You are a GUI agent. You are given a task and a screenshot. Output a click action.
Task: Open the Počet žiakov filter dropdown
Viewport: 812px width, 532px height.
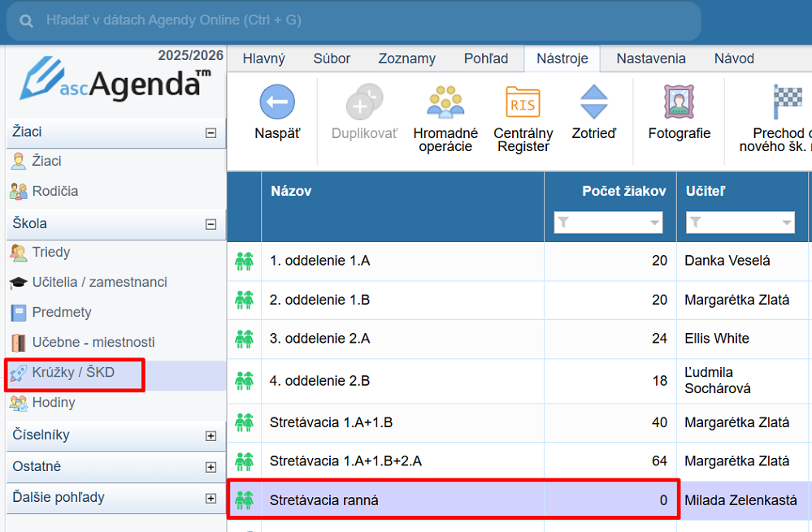pos(654,223)
